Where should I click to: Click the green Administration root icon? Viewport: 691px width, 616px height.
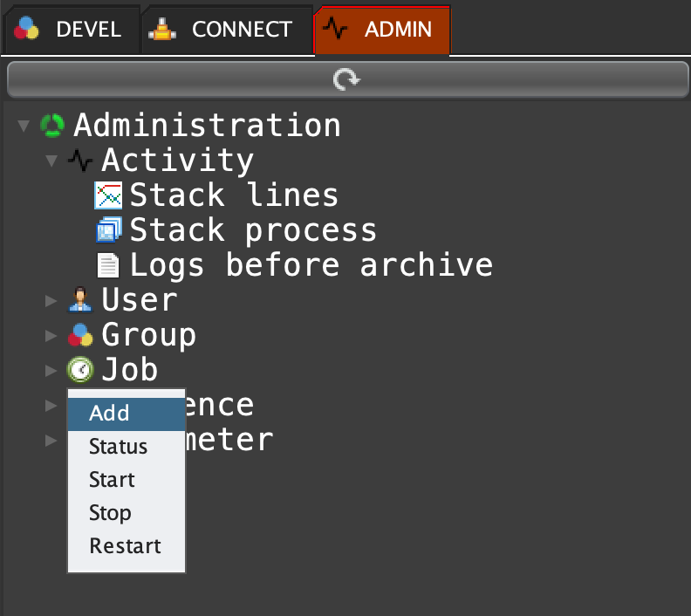52,126
